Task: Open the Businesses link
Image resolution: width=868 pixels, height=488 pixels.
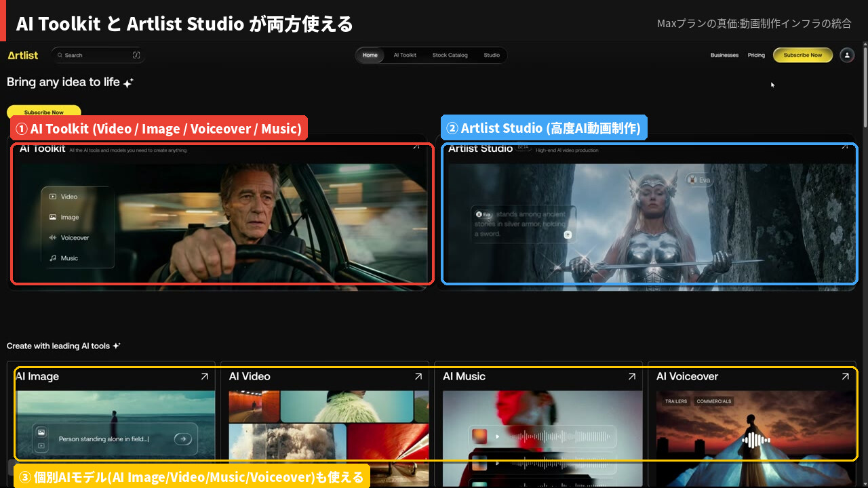Action: tap(724, 55)
